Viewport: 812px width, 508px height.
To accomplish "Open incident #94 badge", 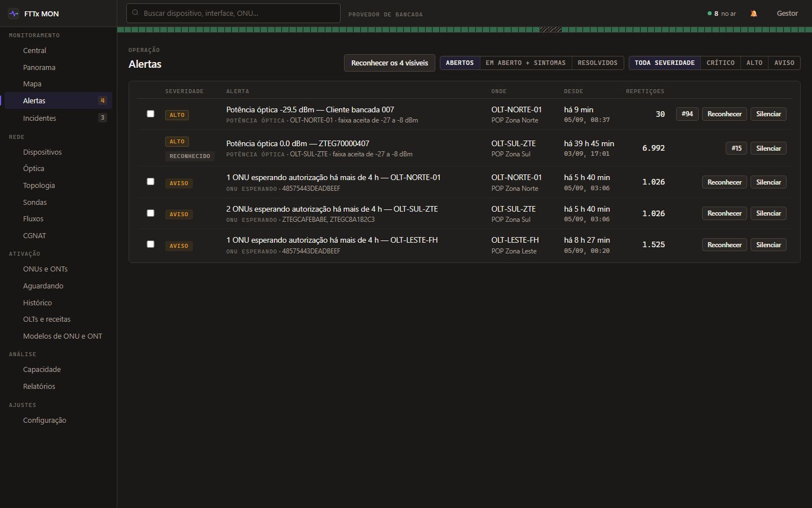I will point(687,114).
